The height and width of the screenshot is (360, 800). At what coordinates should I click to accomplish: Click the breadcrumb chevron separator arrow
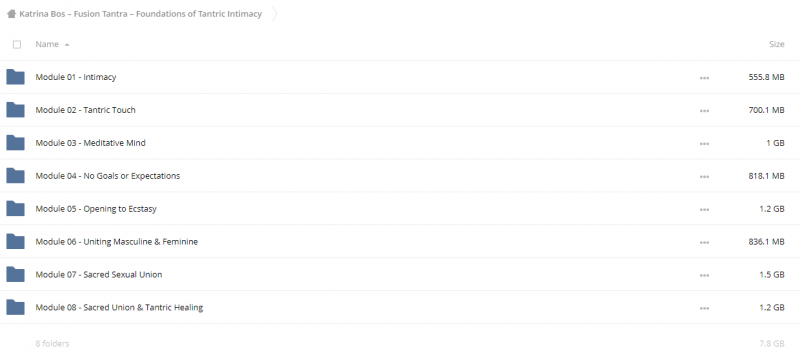click(274, 14)
